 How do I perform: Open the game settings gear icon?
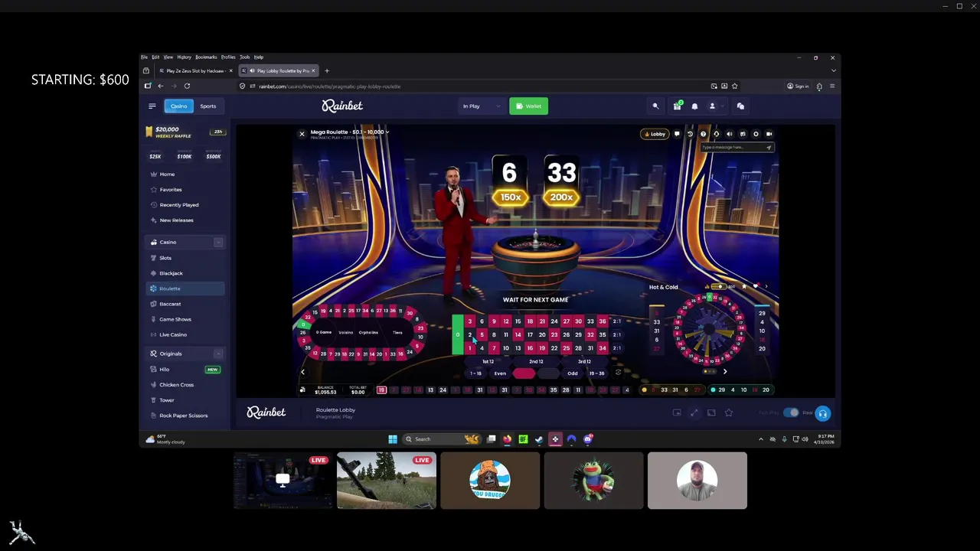(x=756, y=134)
